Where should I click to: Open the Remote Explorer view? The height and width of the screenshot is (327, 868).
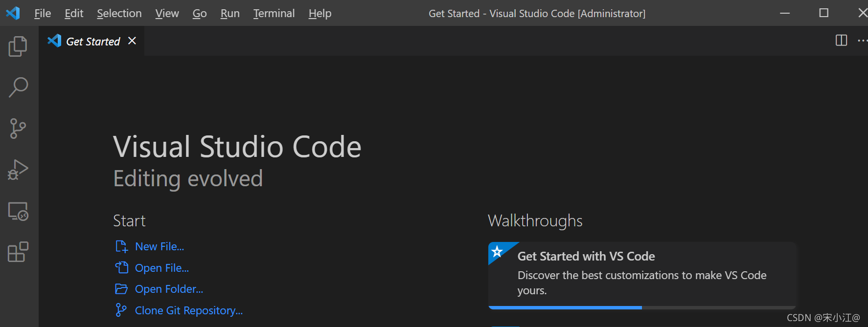[18, 211]
